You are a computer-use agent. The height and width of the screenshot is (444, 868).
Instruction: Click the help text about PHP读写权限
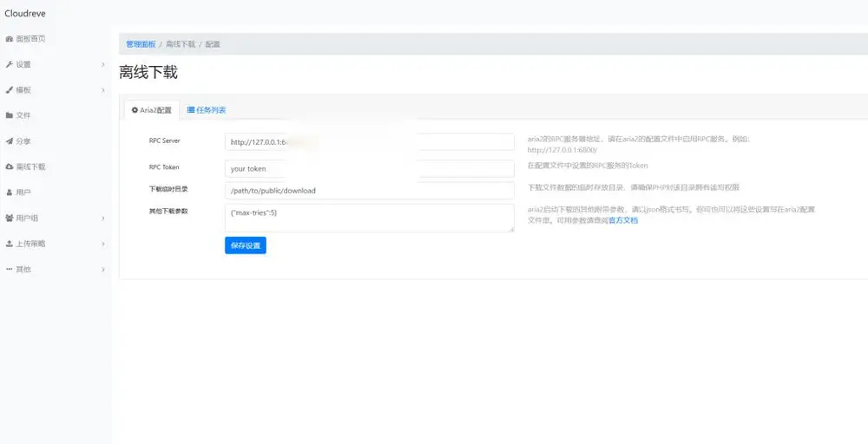tap(634, 187)
